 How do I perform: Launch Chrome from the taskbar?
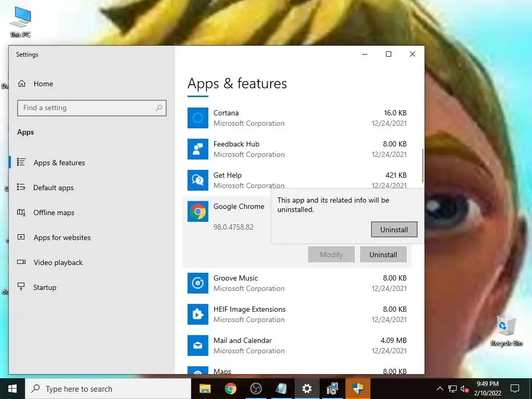pos(230,389)
